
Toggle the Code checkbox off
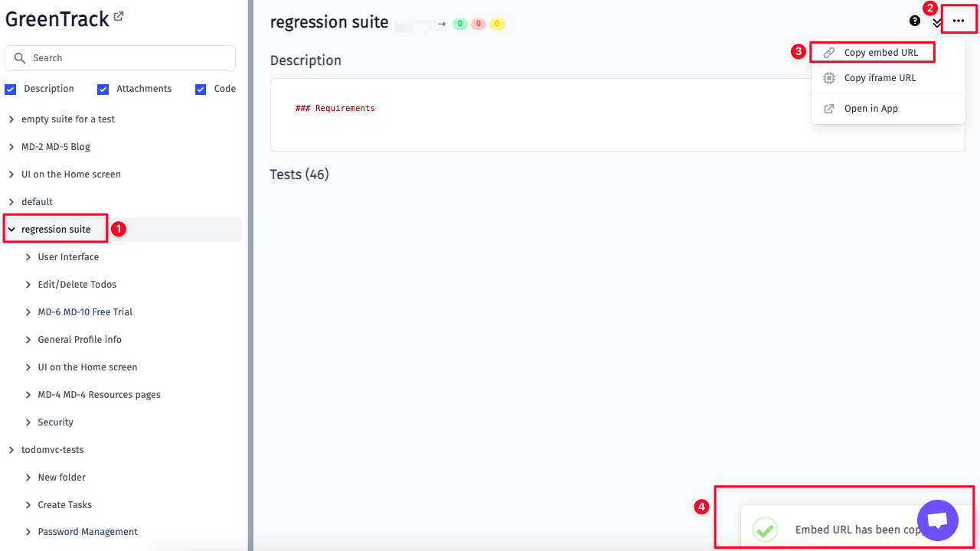point(200,89)
